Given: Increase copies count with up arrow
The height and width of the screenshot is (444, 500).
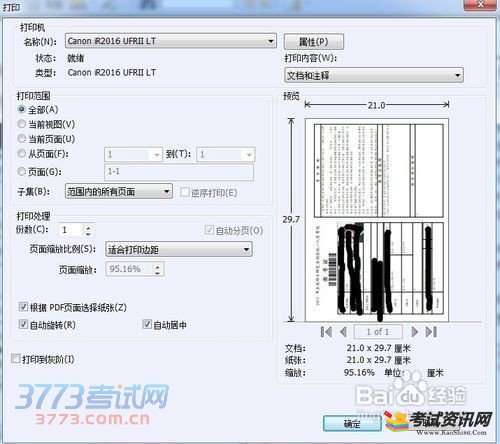Looking at the screenshot, I should pos(88,227).
